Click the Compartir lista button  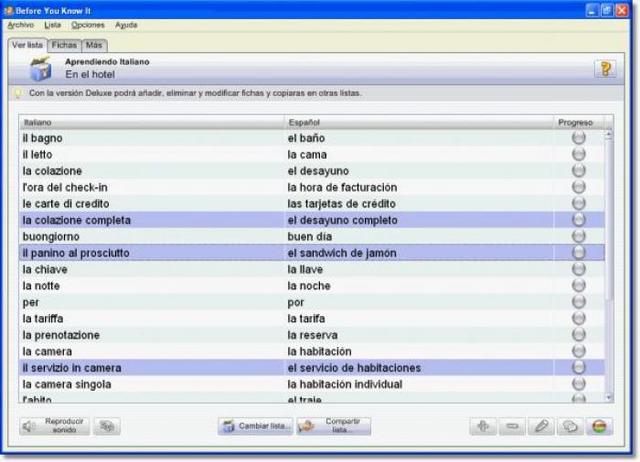[334, 426]
